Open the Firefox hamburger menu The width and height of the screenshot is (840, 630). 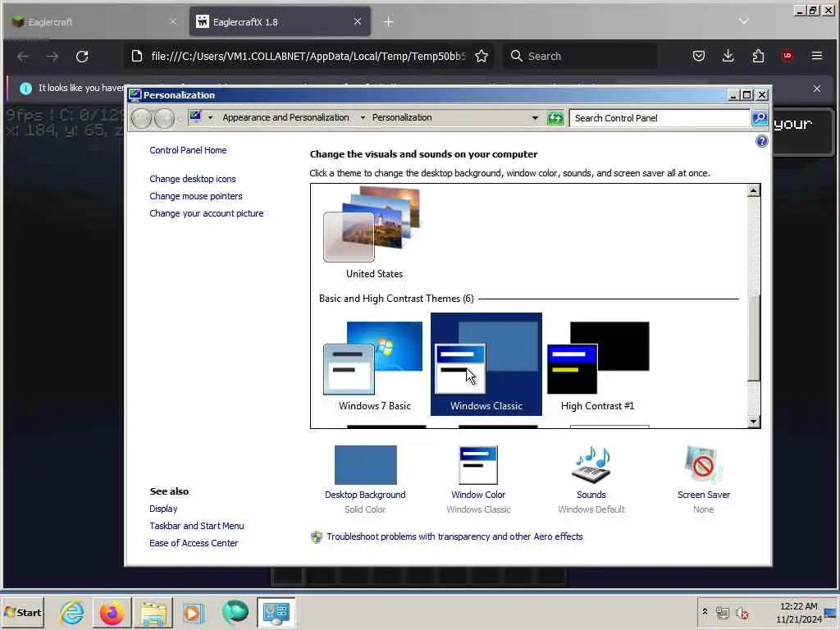click(x=816, y=56)
